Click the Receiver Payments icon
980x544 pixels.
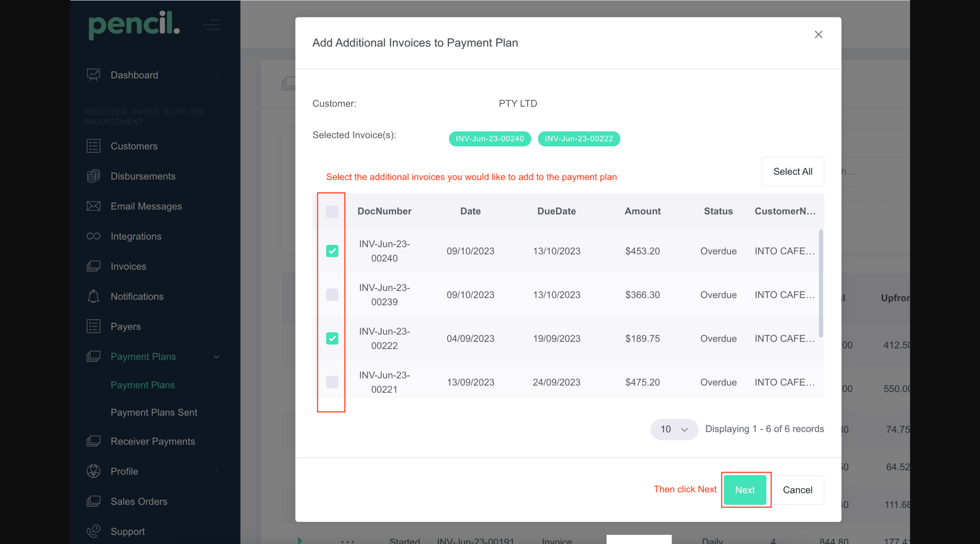click(93, 441)
